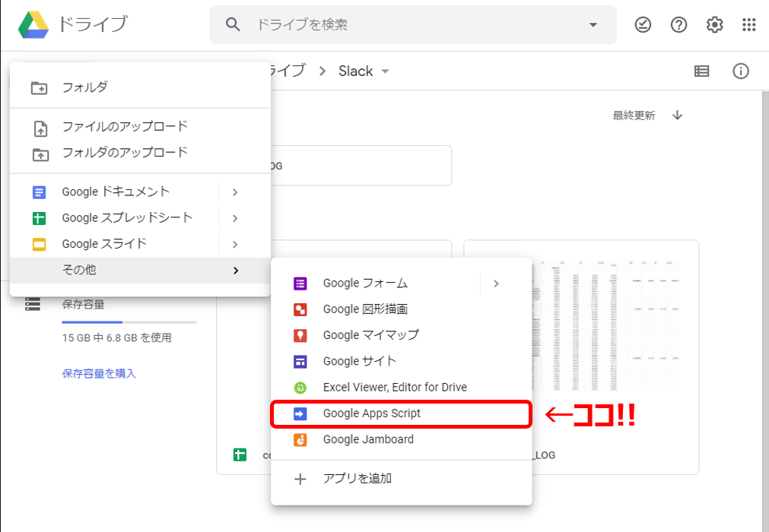Screen dimensions: 769x532
Task: Click the orange Jamboard icon
Action: coord(300,440)
